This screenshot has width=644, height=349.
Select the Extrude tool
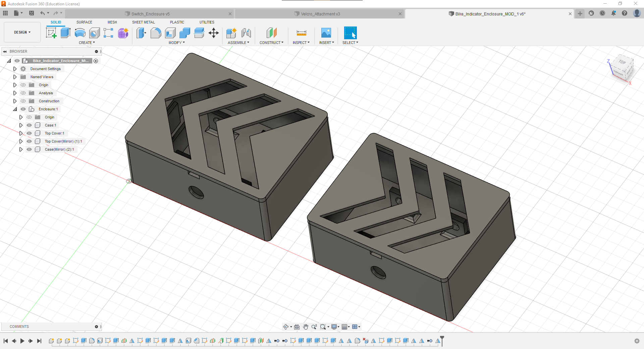65,33
